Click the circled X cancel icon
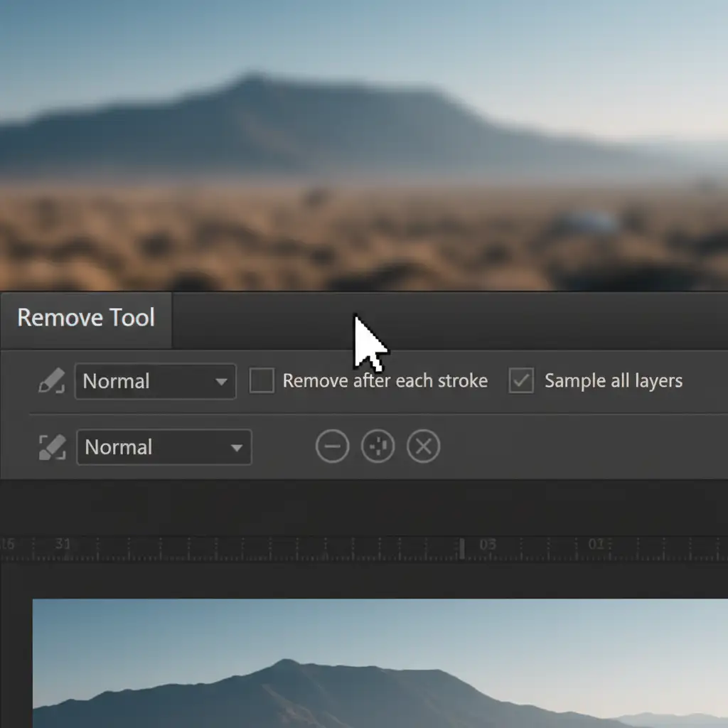728x728 pixels. point(423,446)
